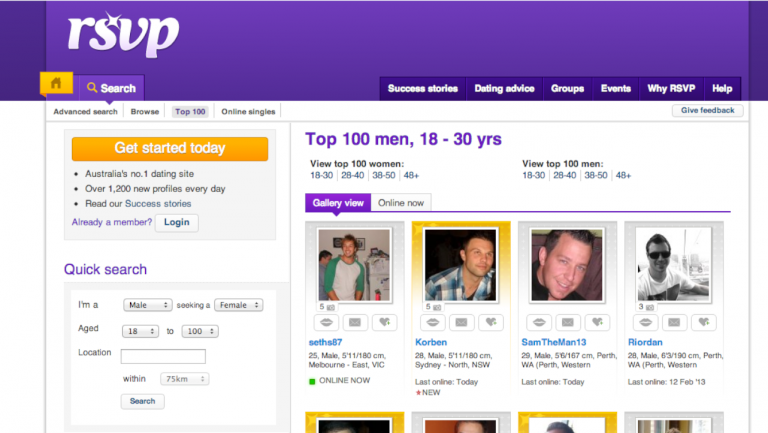The height and width of the screenshot is (433, 768).
Task: Add Korben to favourites heart icon
Action: tap(491, 322)
